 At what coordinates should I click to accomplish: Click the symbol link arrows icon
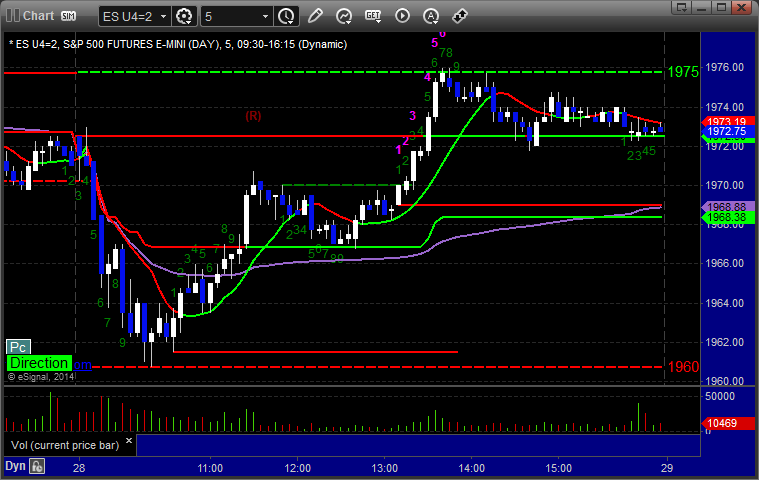(459, 16)
